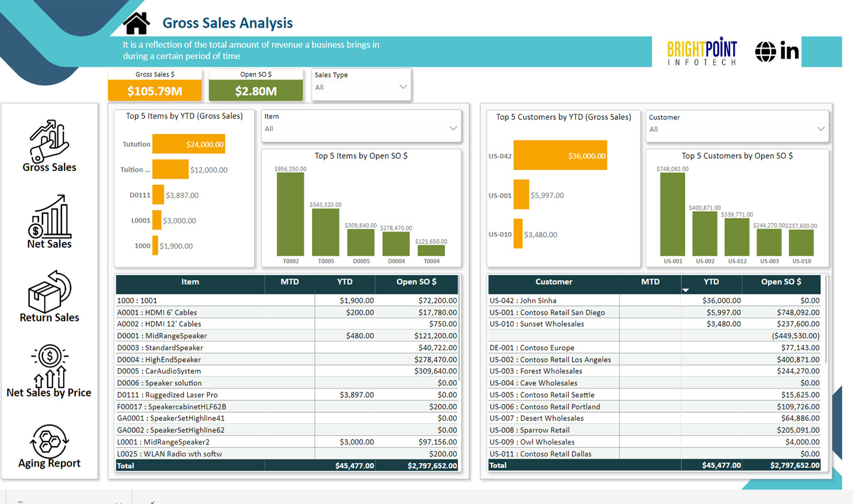Click the Home house icon
853x504 pixels.
pos(137,24)
